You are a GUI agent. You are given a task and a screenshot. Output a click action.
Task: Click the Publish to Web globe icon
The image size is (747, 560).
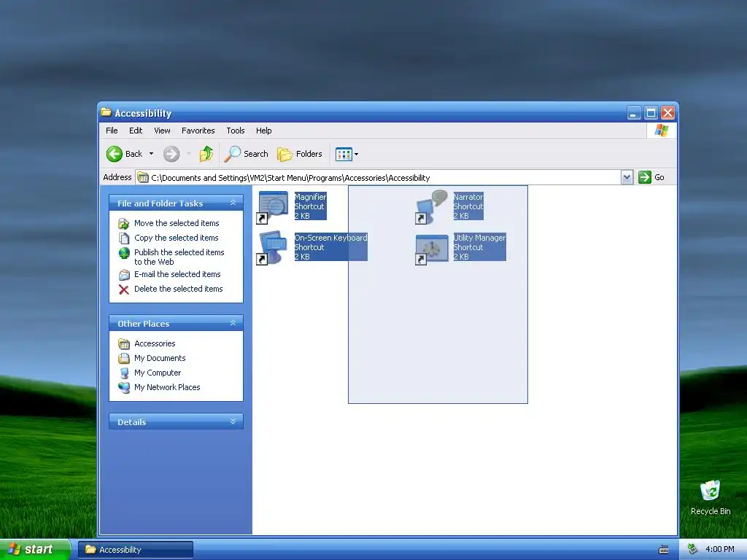(124, 253)
